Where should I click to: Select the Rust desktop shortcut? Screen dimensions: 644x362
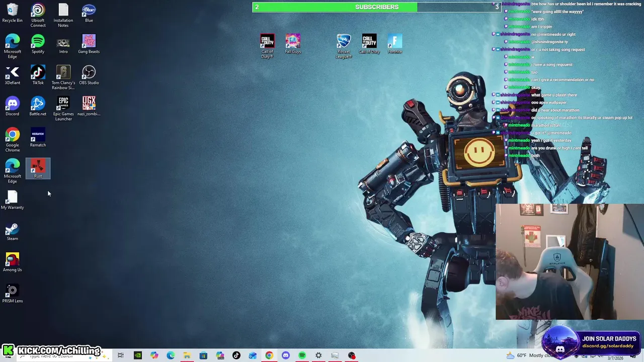click(38, 169)
